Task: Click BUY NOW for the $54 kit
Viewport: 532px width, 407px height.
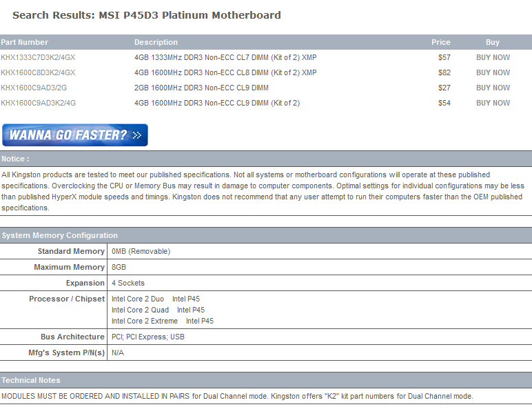Action: tap(493, 103)
